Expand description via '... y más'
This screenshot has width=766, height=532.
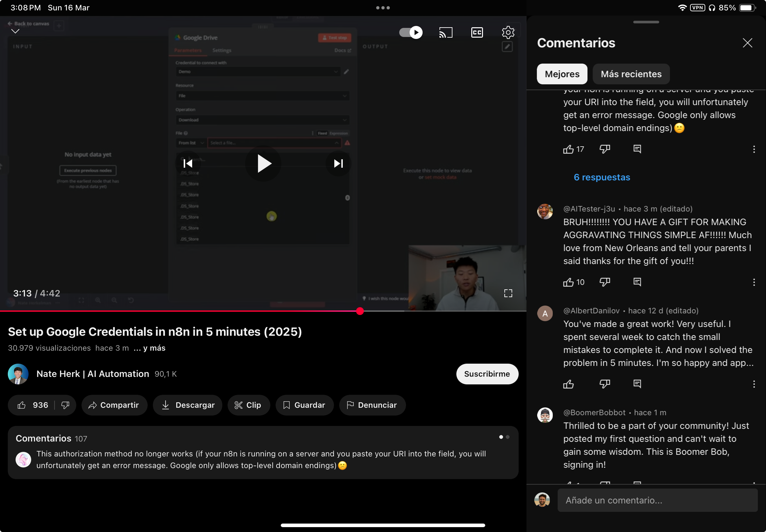[150, 348]
